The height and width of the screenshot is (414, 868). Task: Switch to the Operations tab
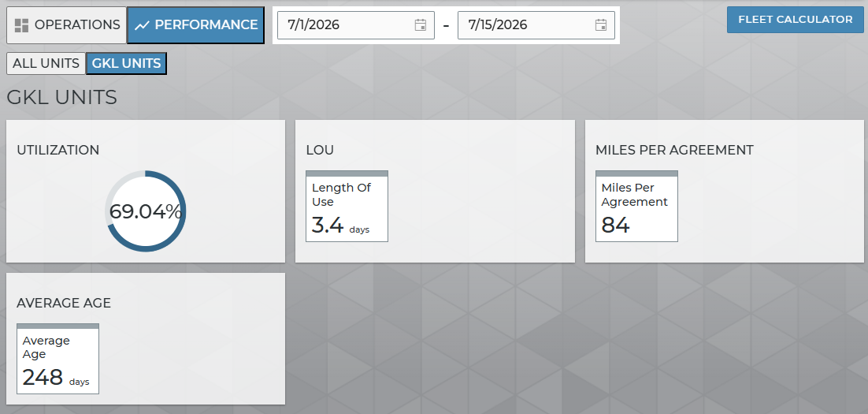tap(66, 25)
